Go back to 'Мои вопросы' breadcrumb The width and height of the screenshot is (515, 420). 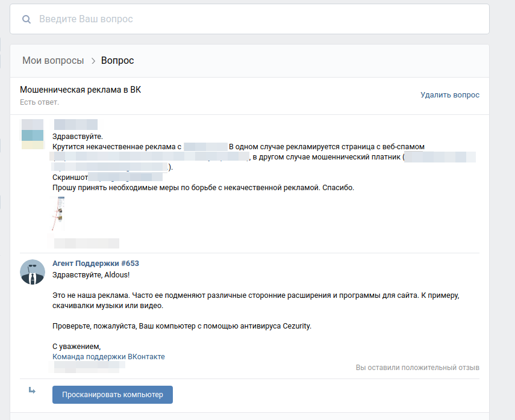click(52, 61)
